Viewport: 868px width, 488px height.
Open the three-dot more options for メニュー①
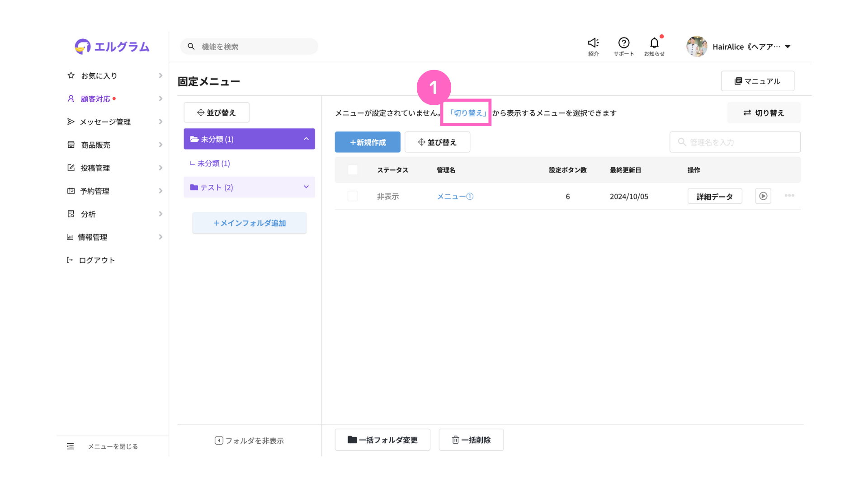pyautogui.click(x=789, y=195)
